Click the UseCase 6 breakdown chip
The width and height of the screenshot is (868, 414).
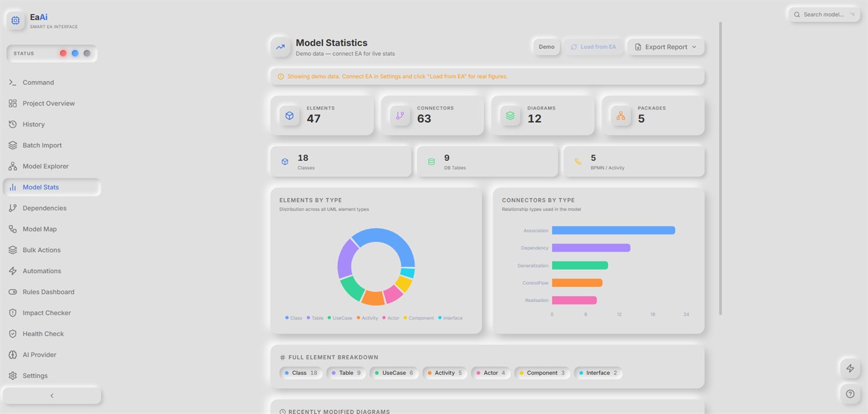point(394,373)
